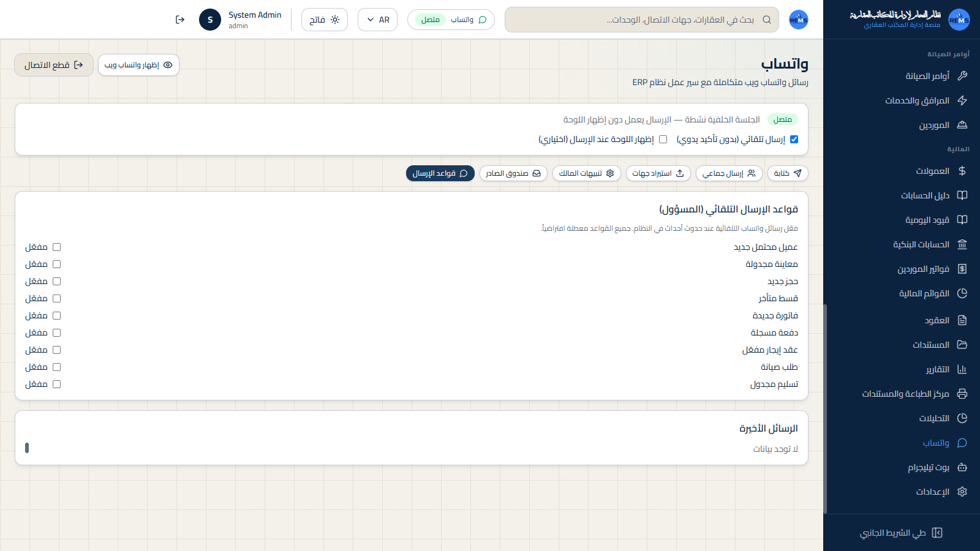Click the recent messages panel scrollbar
This screenshot has height=551, width=980.
pyautogui.click(x=26, y=448)
